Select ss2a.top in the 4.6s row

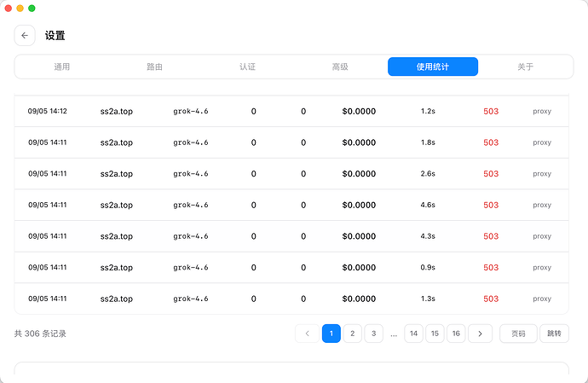[117, 205]
